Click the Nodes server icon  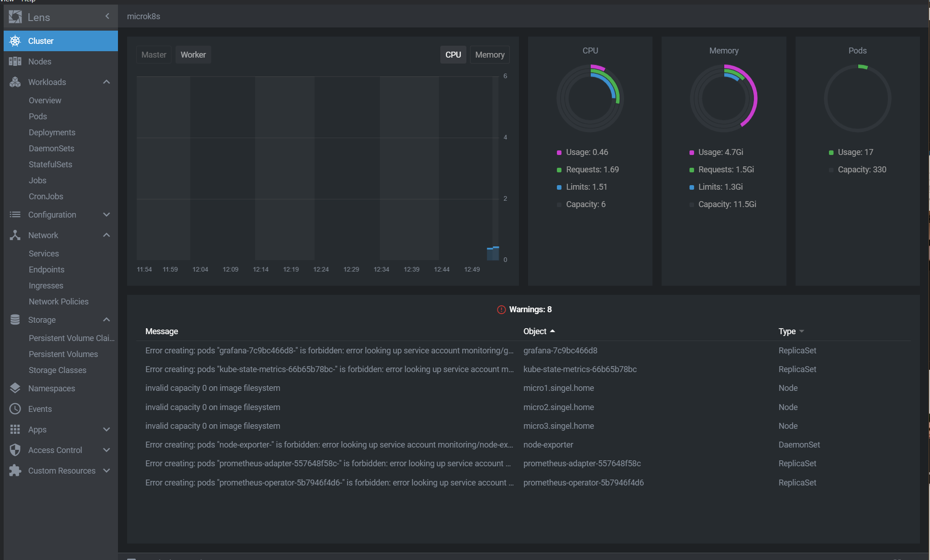pos(15,61)
